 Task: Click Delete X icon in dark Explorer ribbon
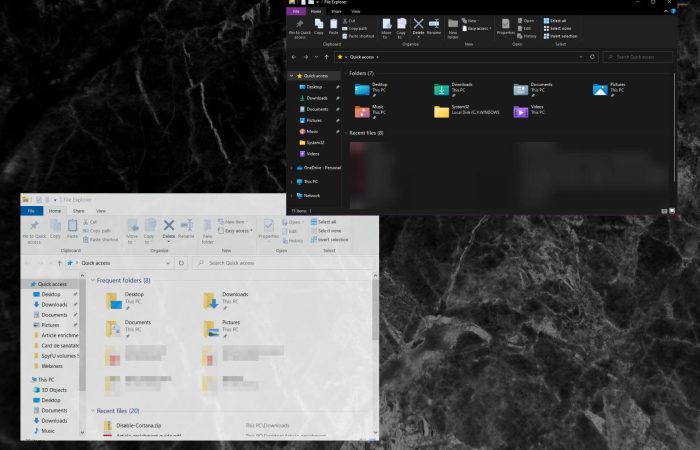(418, 26)
